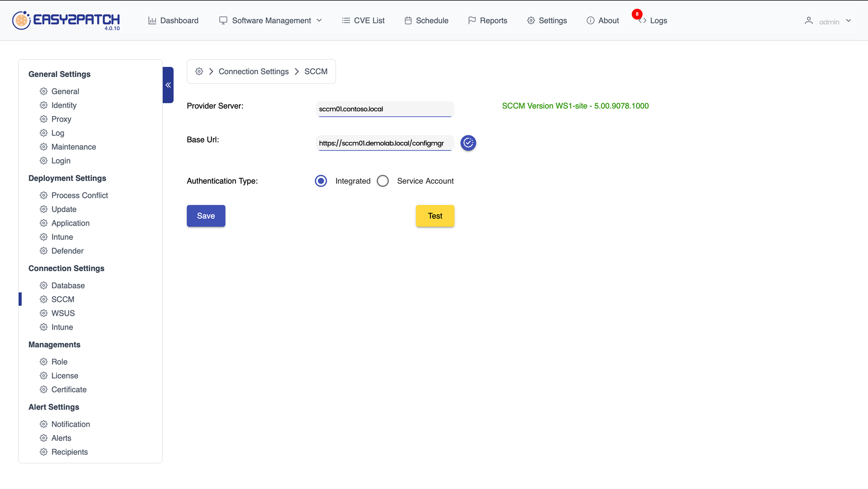The image size is (868, 489).
Task: Open Intune under Deployment Settings
Action: tap(62, 237)
